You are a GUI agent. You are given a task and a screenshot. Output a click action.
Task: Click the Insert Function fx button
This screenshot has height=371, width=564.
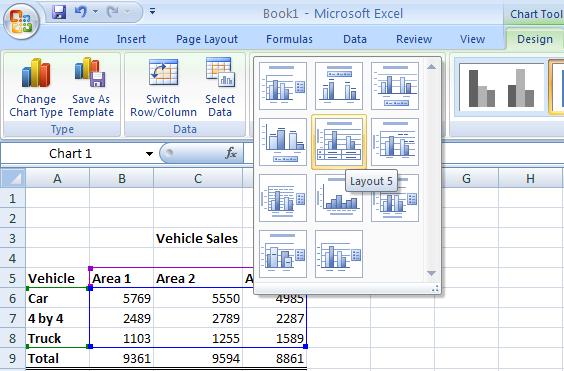[231, 154]
